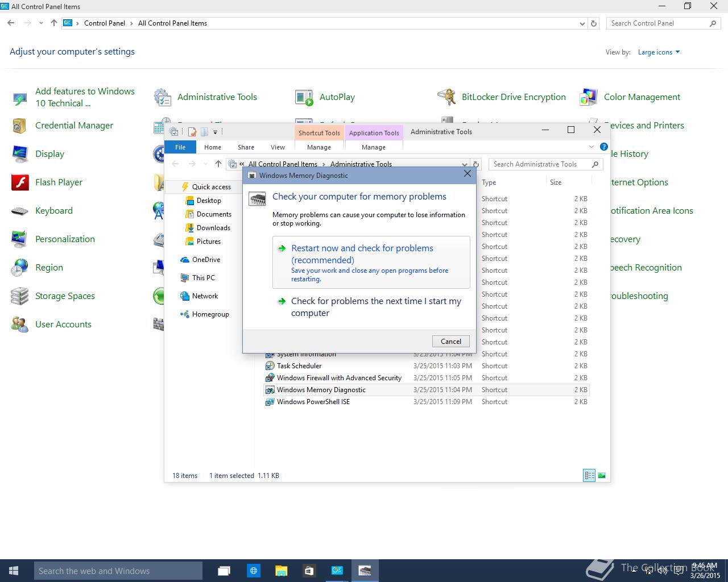
Task: Open the Store from taskbar
Action: point(309,571)
